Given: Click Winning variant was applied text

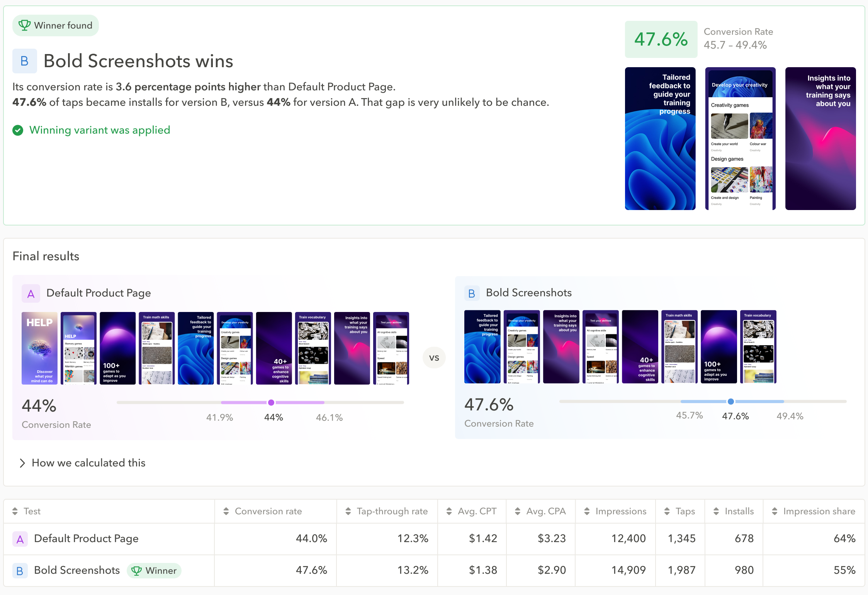Looking at the screenshot, I should click(100, 130).
